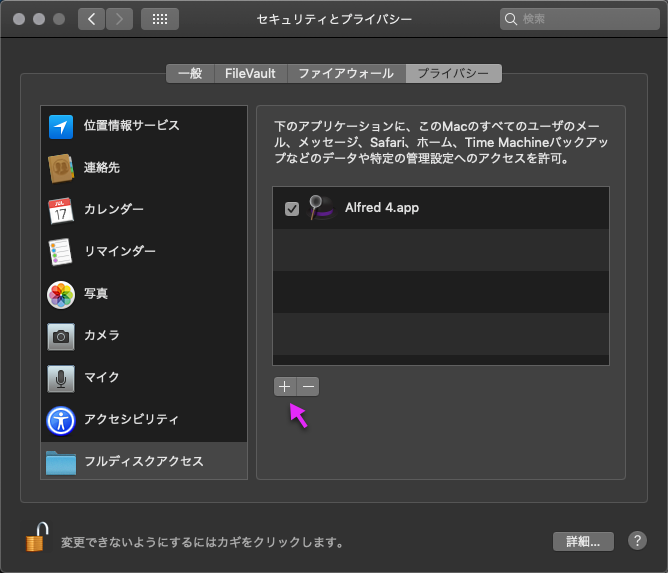This screenshot has height=573, width=668.
Task: Select 位置情報サービス label in the list
Action: (x=131, y=125)
